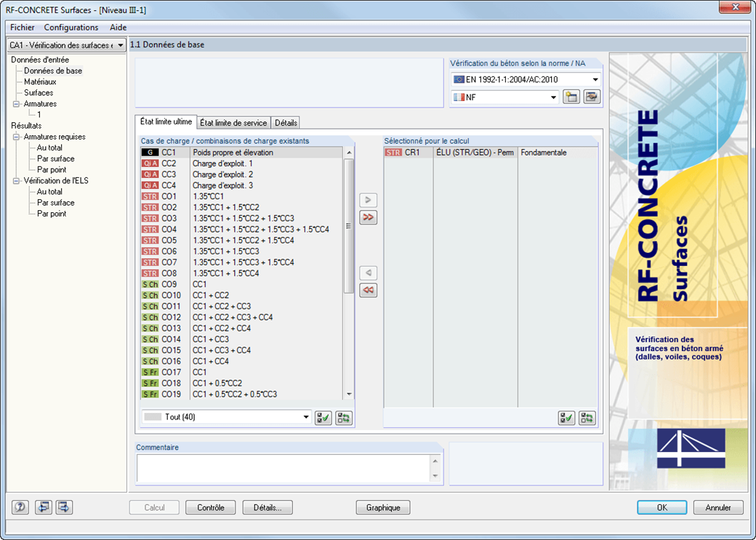Click the STR badge of CR1
This screenshot has width=756, height=540.
[393, 153]
